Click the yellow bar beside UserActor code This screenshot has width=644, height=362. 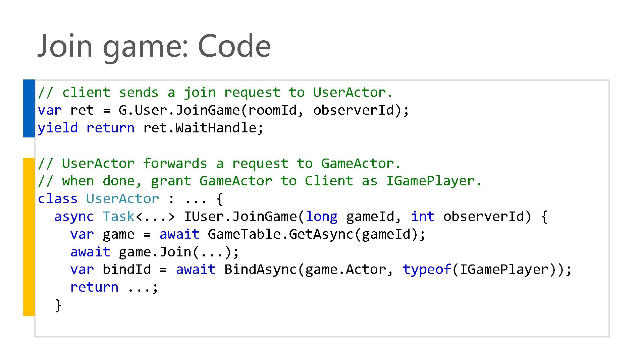pyautogui.click(x=29, y=237)
